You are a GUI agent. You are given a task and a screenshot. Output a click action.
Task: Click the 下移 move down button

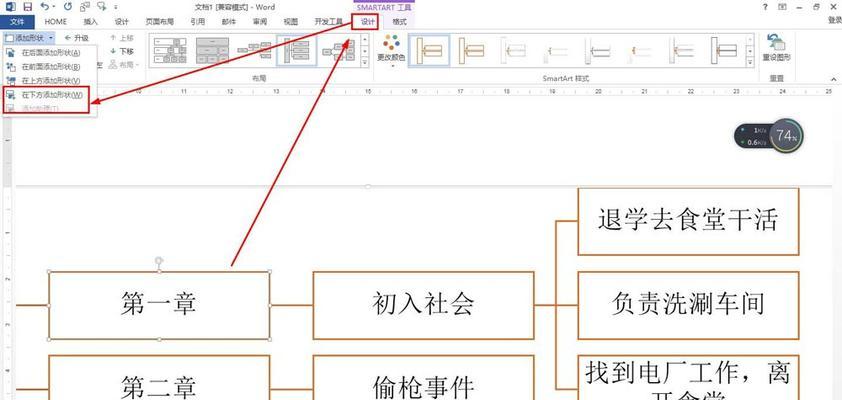[122, 52]
